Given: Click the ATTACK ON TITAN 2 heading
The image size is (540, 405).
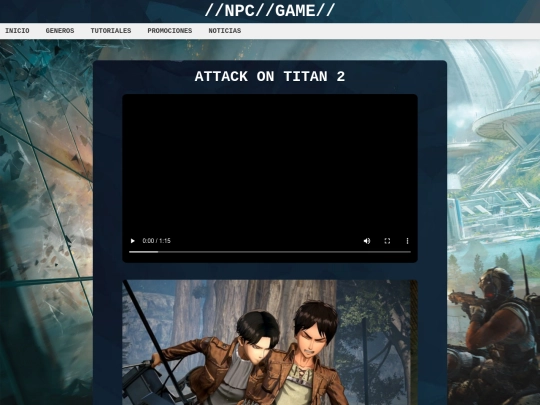Looking at the screenshot, I should point(270,76).
